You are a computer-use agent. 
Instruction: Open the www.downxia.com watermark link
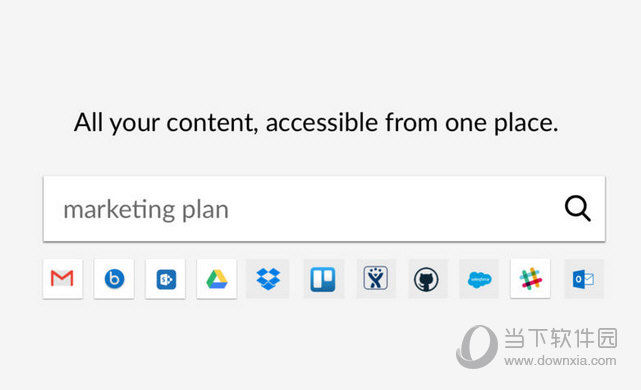coord(560,361)
